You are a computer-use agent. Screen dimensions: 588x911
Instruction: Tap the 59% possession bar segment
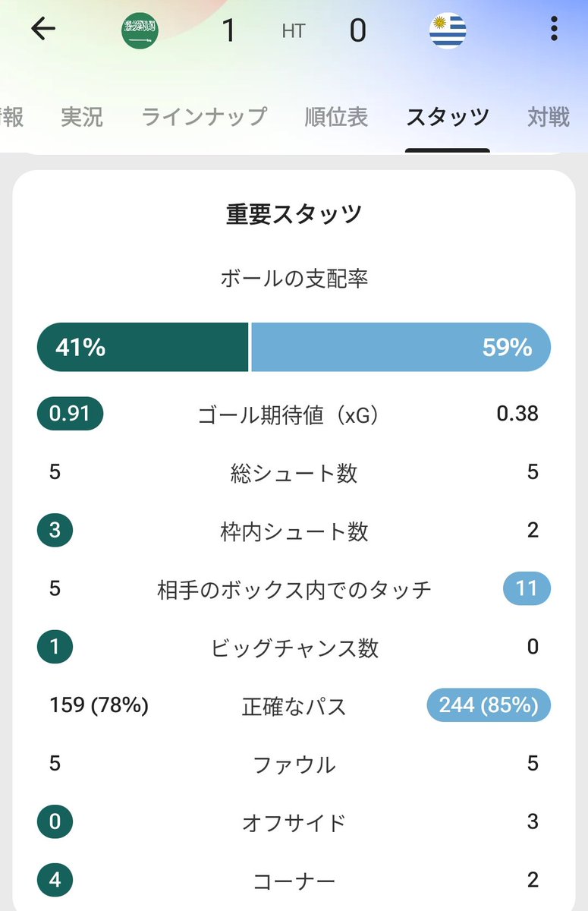coord(401,347)
